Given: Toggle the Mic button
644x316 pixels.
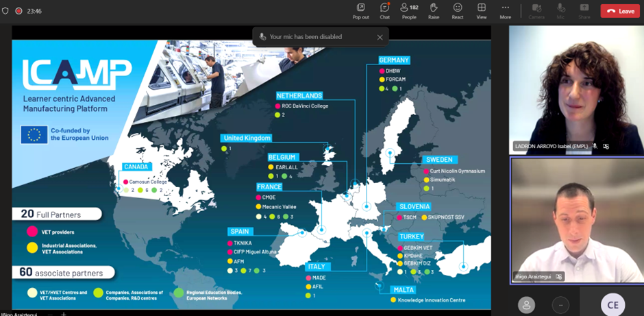Looking at the screenshot, I should [x=560, y=11].
